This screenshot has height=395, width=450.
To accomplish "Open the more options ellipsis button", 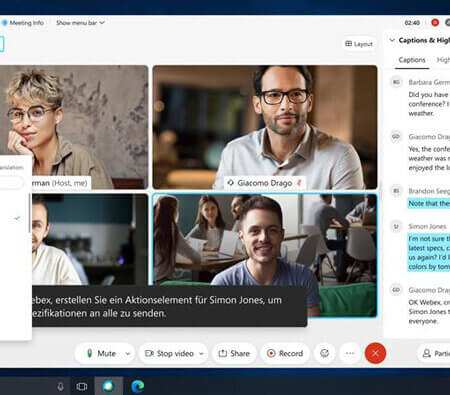I will point(350,353).
